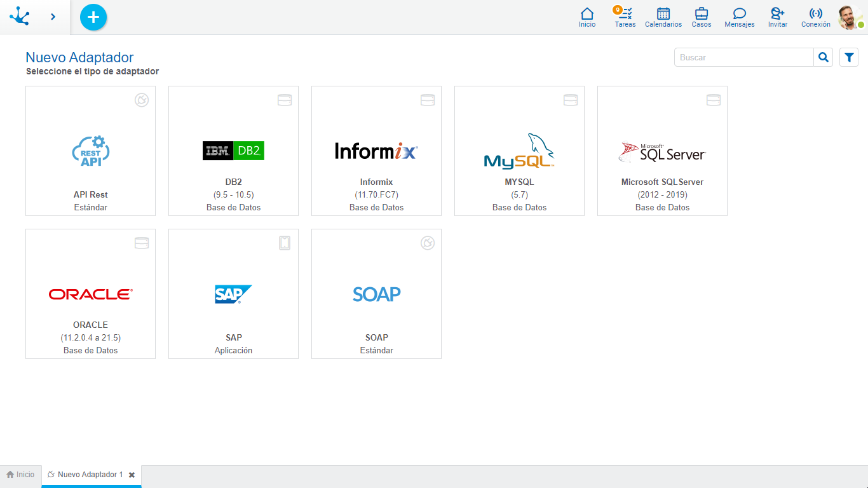The width and height of the screenshot is (868, 488).
Task: Click Seleccione el tipo de adaptador subtitle
Action: click(93, 71)
